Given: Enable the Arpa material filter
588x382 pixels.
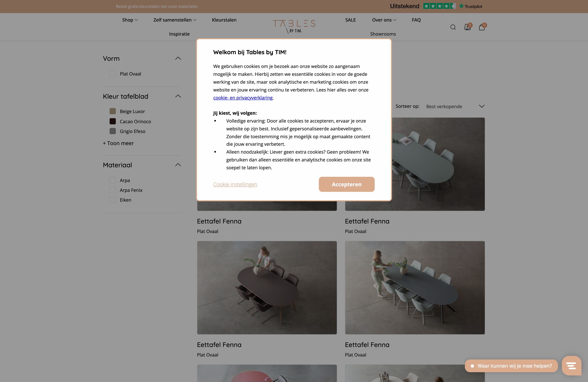Looking at the screenshot, I should [x=113, y=180].
